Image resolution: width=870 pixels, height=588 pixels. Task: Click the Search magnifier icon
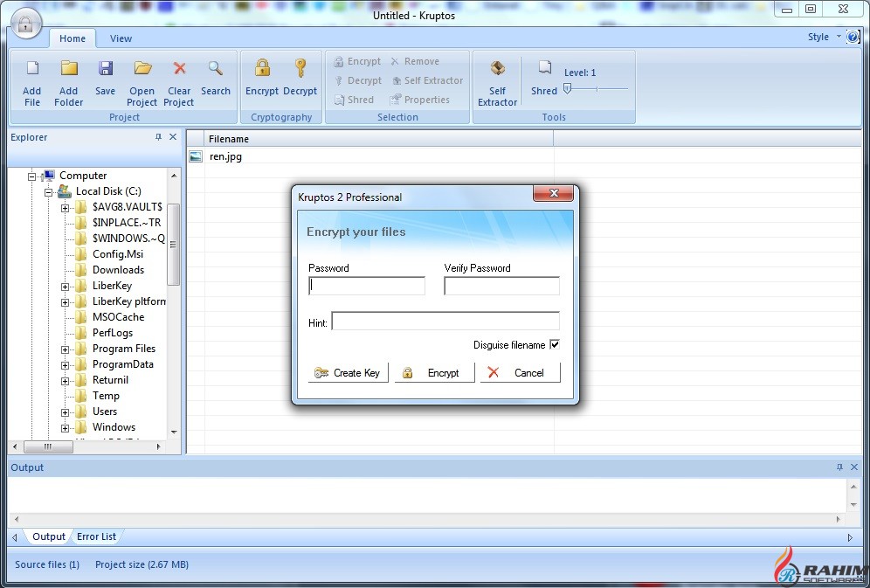[215, 68]
